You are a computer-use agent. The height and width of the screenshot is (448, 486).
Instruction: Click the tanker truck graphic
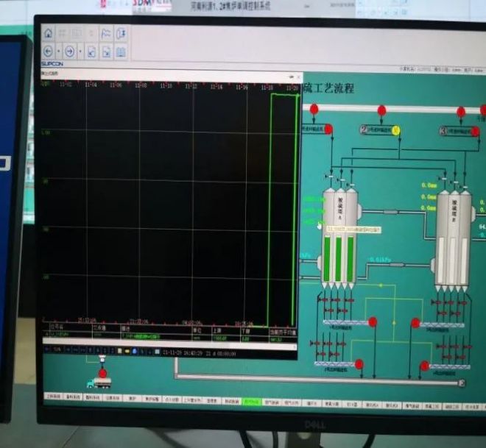[x=99, y=384]
